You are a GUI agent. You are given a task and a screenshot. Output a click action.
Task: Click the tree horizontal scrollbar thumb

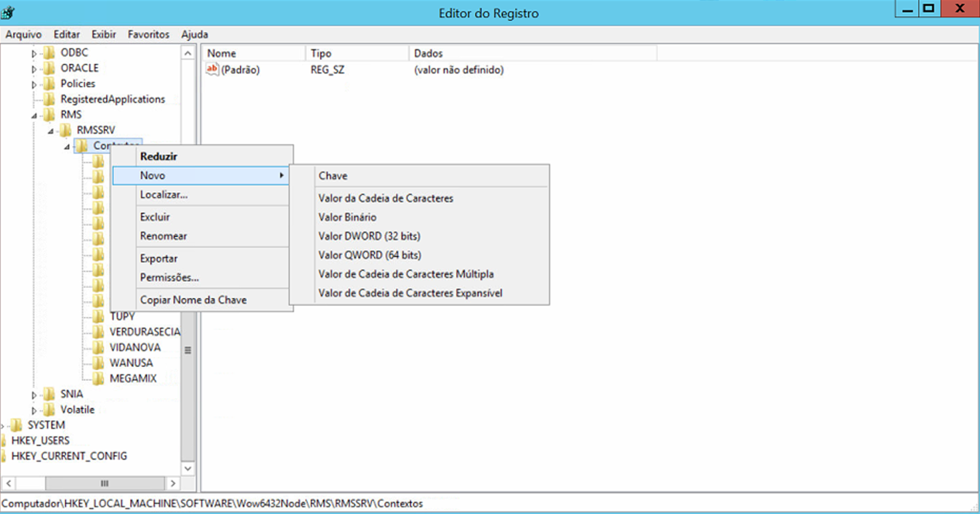[105, 483]
